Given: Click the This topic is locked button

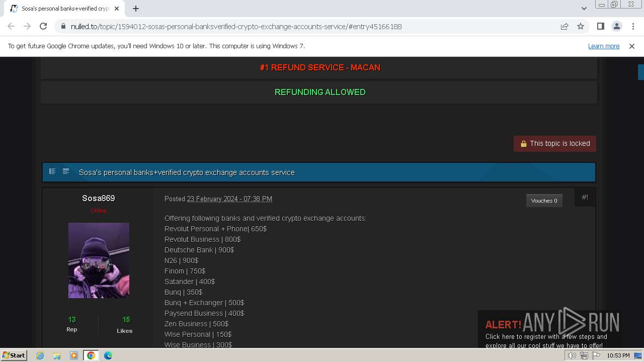Looking at the screenshot, I should [x=555, y=143].
